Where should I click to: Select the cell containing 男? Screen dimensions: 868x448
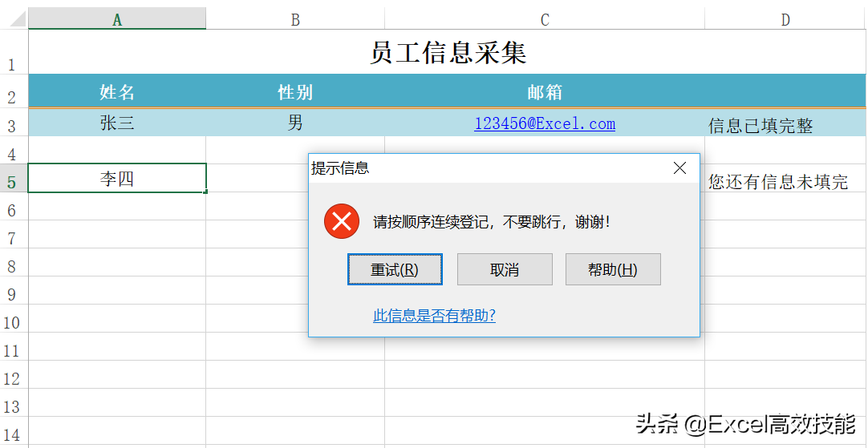(295, 123)
